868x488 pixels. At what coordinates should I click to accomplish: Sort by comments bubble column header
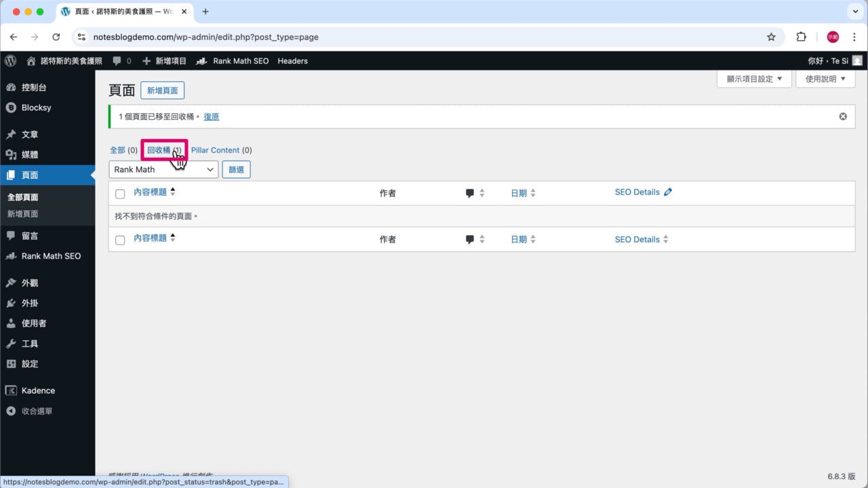[x=470, y=193]
